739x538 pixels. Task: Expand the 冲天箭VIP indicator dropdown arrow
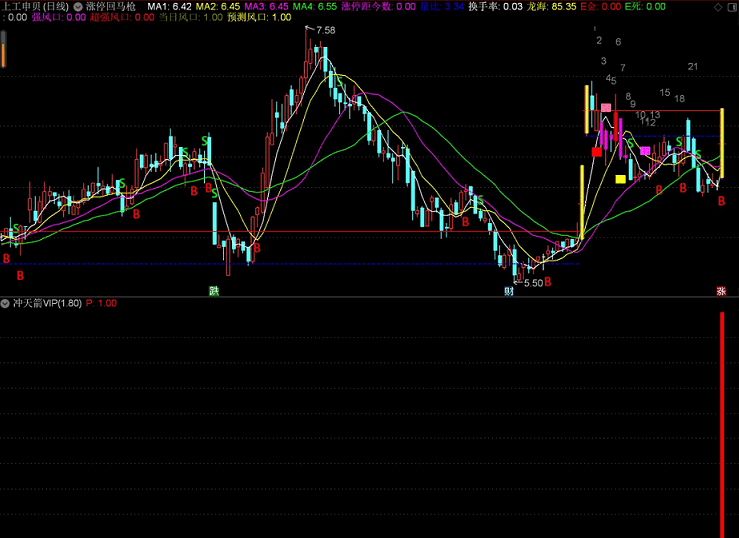(5, 303)
